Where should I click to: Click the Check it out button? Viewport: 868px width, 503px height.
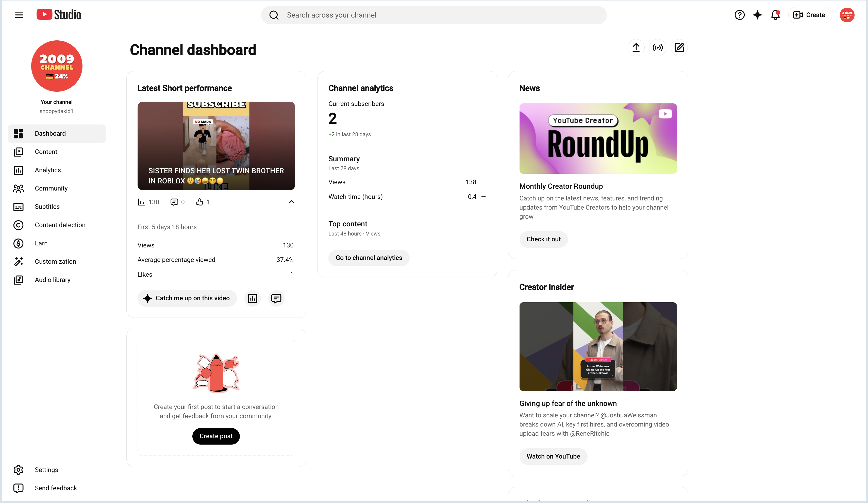click(x=544, y=239)
